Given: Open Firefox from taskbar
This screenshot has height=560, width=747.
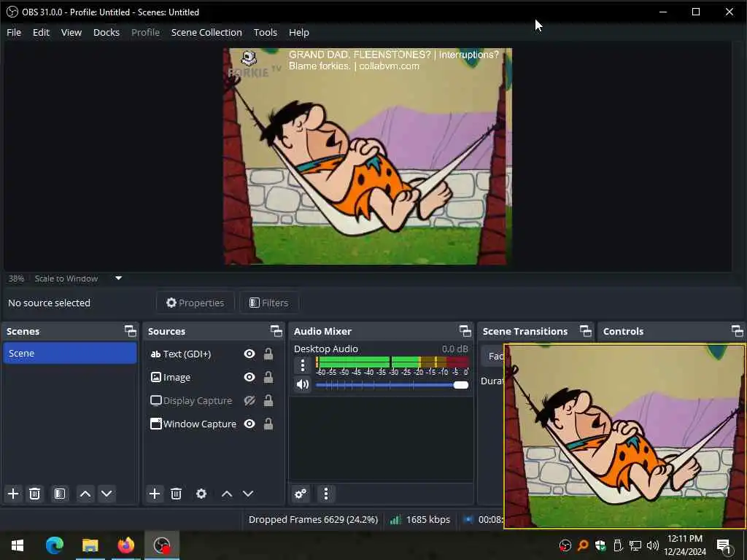Looking at the screenshot, I should point(125,545).
